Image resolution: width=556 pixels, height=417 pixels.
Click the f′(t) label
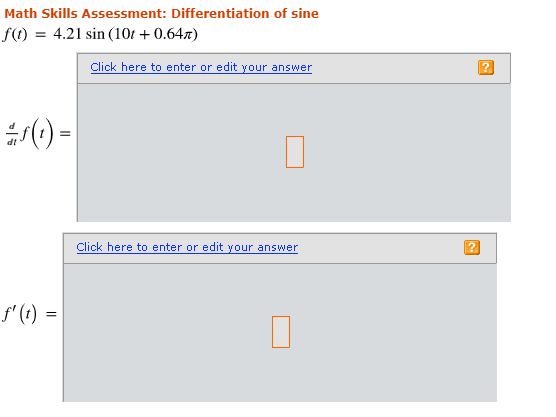coord(20,314)
